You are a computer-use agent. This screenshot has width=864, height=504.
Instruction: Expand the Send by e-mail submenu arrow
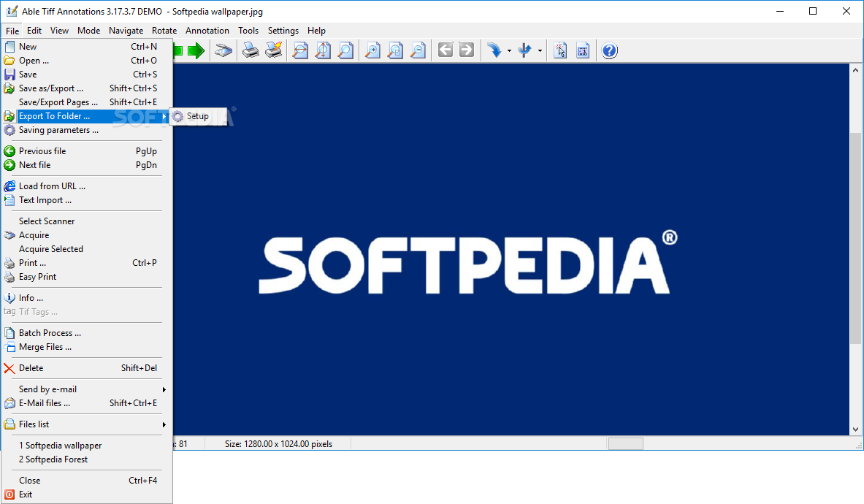[164, 389]
